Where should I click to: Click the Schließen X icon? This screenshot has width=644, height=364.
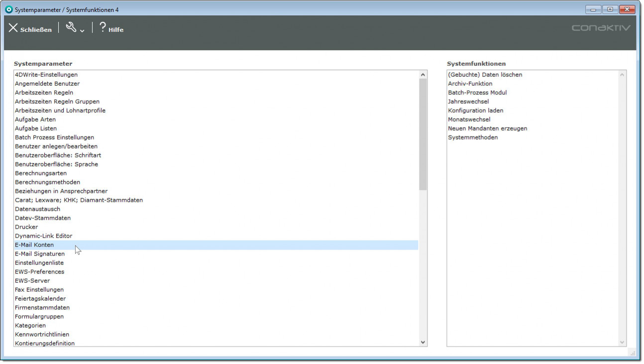click(13, 28)
